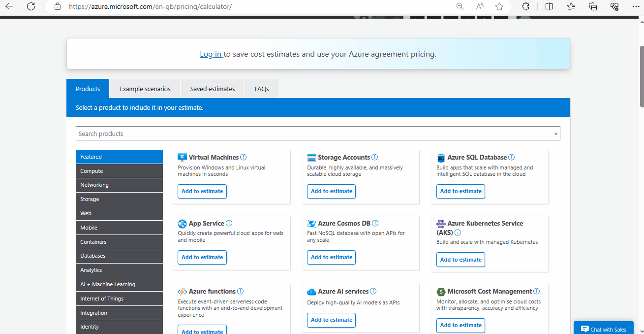
Task: Click the browser address bar URL
Action: tap(150, 6)
